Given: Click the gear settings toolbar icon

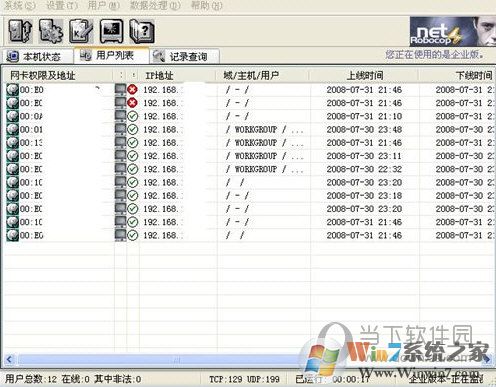Looking at the screenshot, I should (51, 31).
